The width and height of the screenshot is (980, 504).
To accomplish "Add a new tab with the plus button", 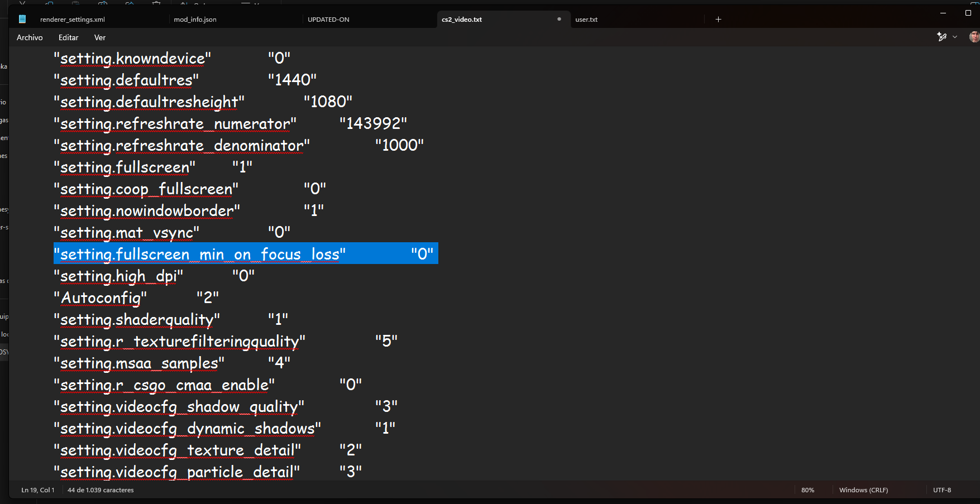I will point(719,20).
